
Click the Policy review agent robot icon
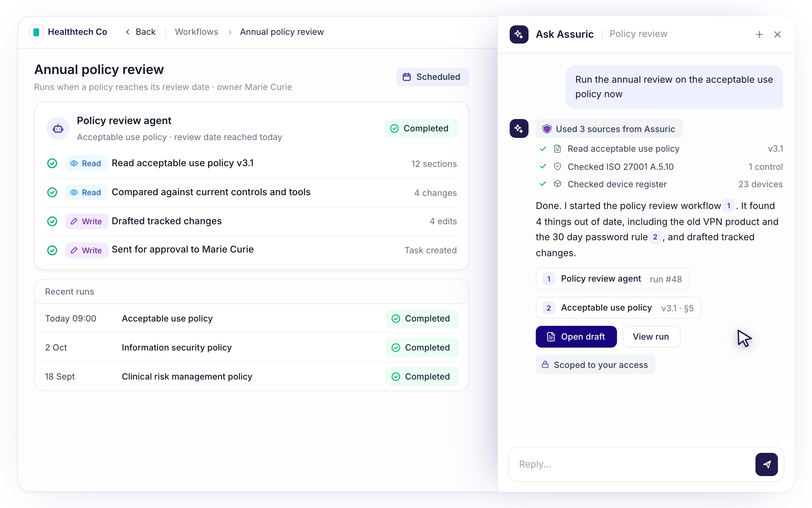pyautogui.click(x=58, y=128)
